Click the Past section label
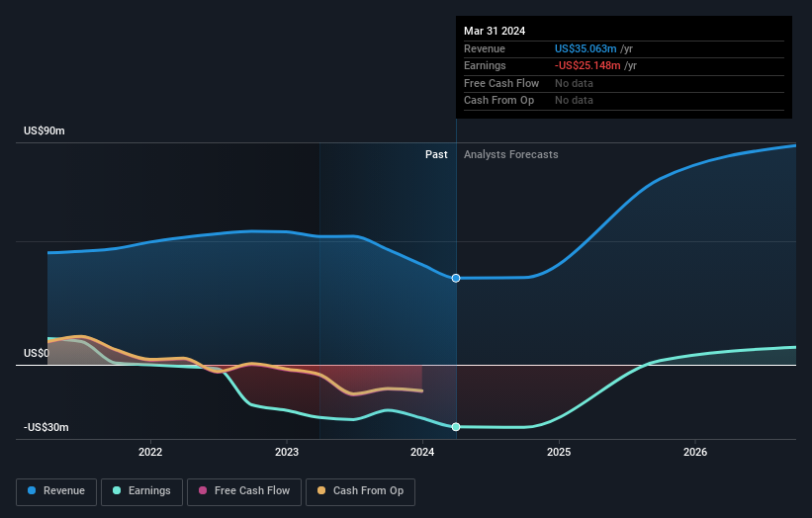Image resolution: width=812 pixels, height=518 pixels. click(x=436, y=155)
